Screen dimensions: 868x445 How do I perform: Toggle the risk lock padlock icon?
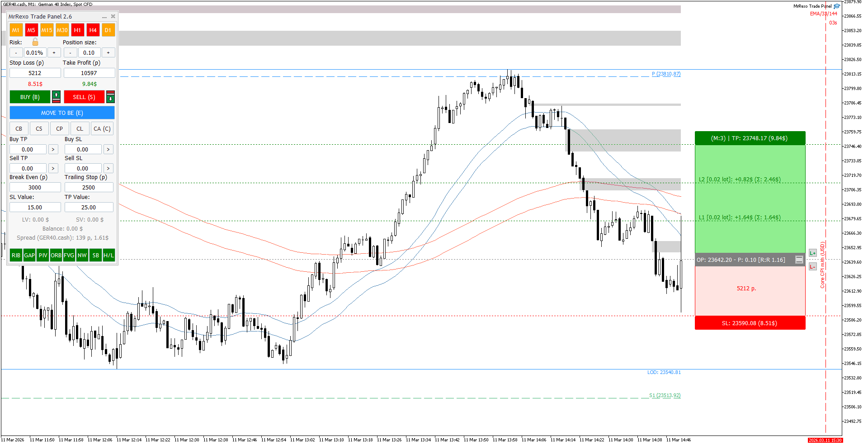(35, 42)
